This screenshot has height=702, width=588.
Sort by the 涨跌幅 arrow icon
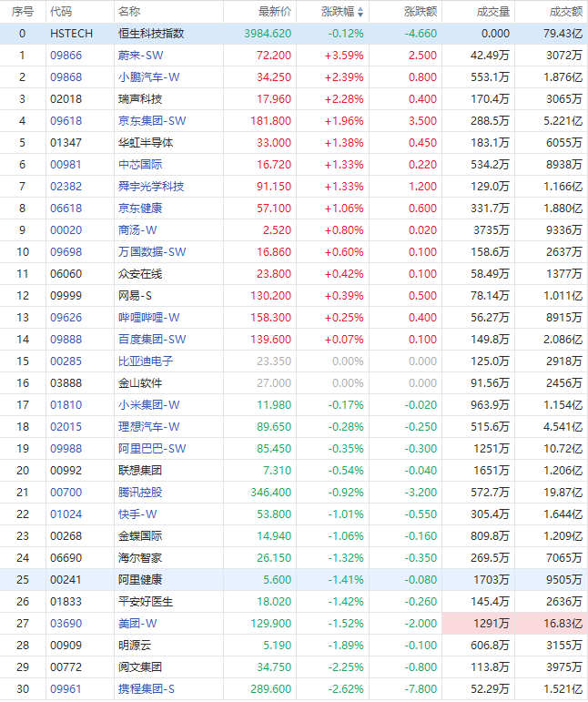coord(360,12)
